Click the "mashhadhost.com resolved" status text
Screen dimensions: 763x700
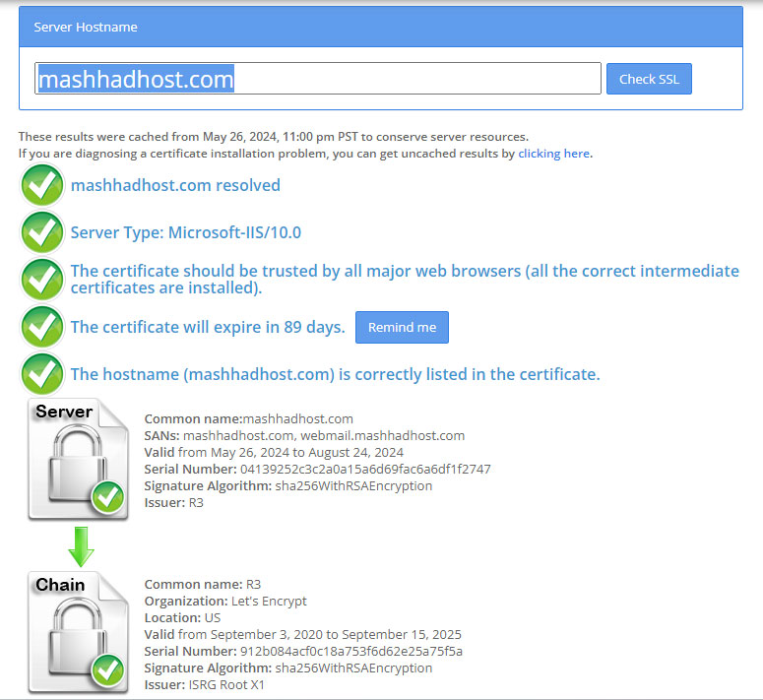175,185
